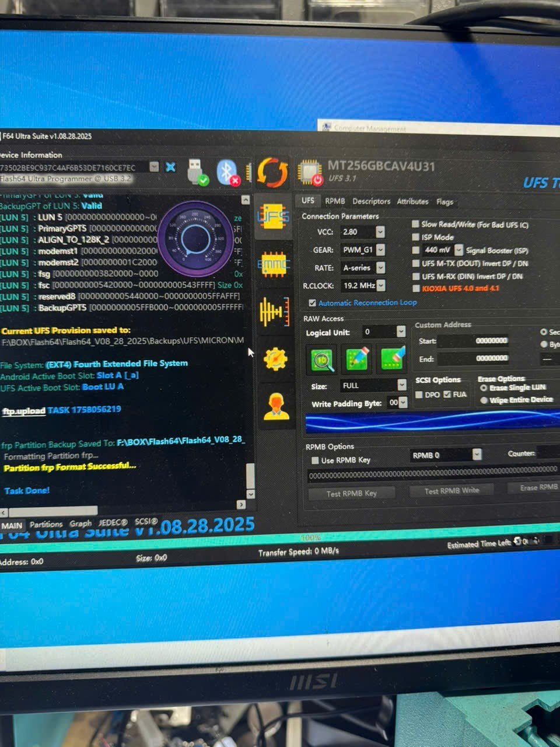Open the R.CLOCK 19.2 MHz dropdown

[x=381, y=285]
